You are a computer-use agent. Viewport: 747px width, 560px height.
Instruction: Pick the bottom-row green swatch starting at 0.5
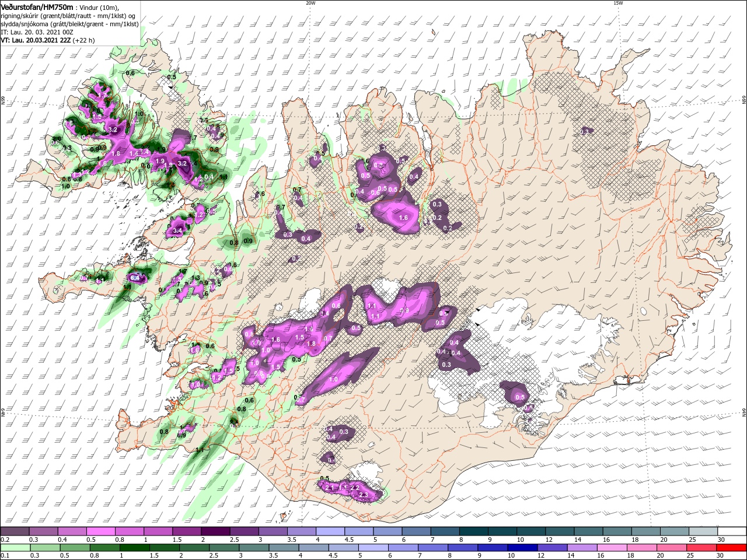(75, 547)
